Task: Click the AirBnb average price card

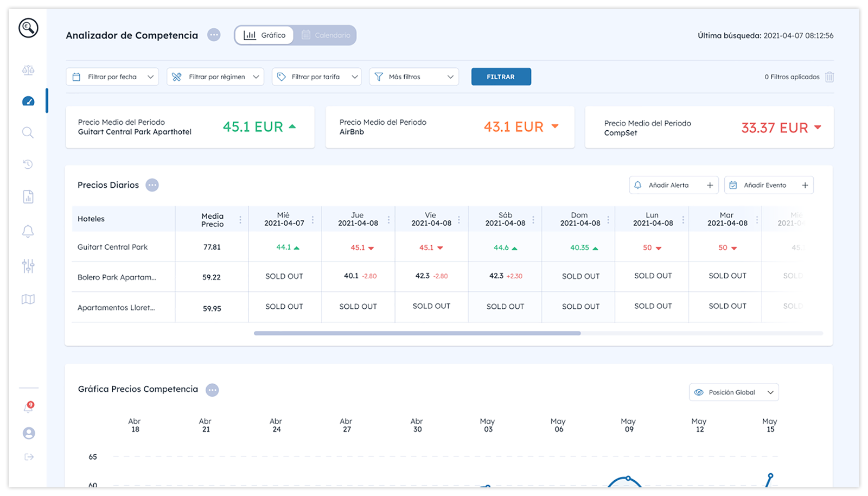Action: pyautogui.click(x=450, y=127)
